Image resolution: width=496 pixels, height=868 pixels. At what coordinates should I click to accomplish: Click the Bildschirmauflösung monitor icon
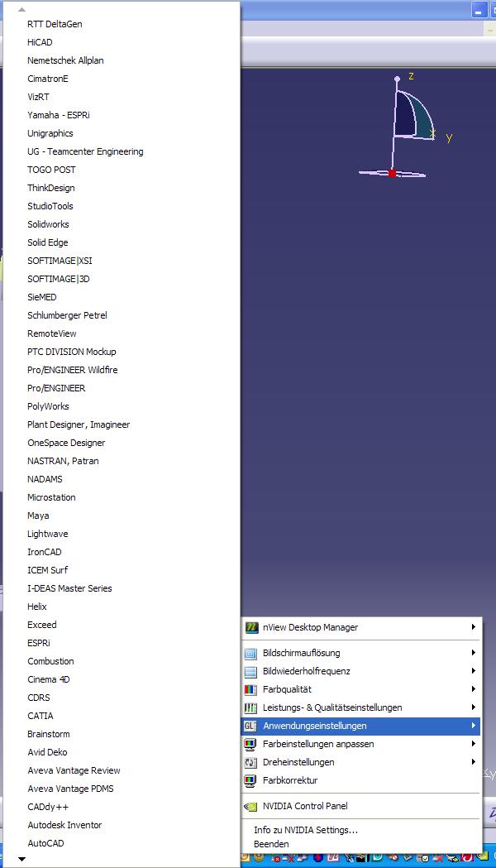click(250, 653)
